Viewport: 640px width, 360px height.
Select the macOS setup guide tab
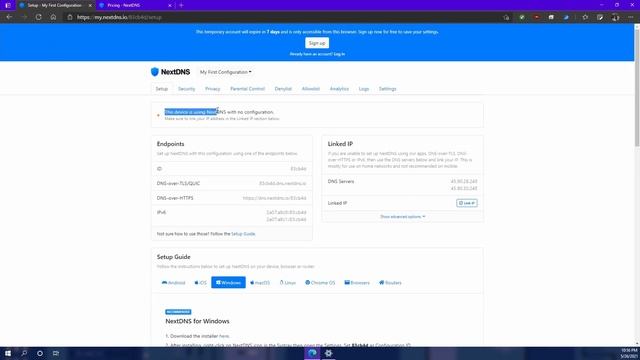[260, 282]
